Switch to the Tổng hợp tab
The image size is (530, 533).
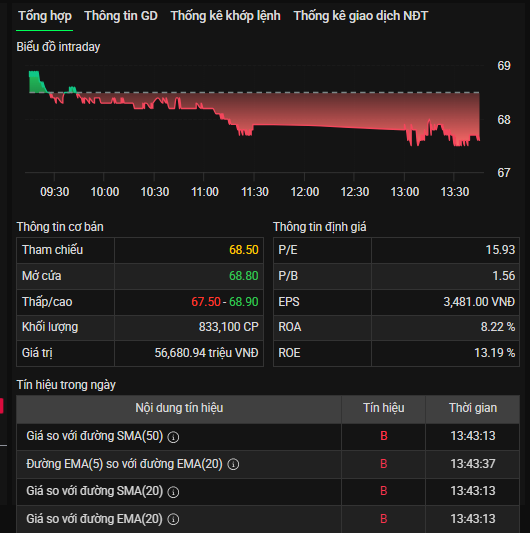(x=45, y=16)
